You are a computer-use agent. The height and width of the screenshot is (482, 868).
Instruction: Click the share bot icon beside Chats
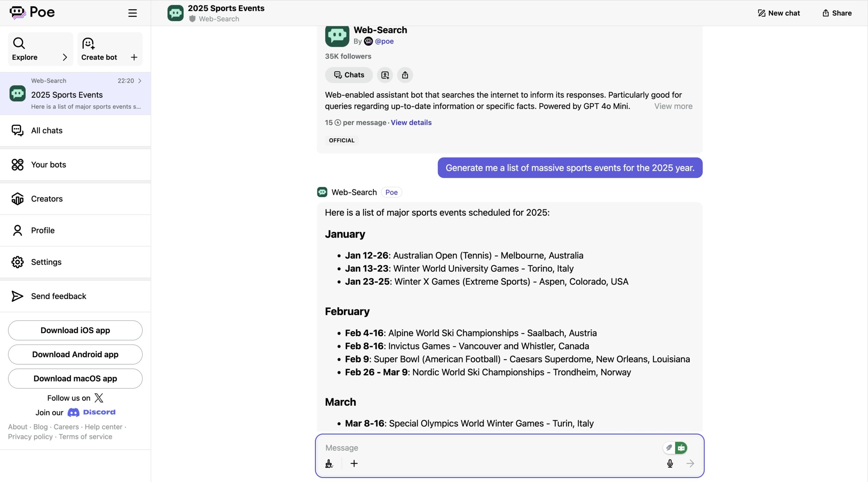[405, 75]
